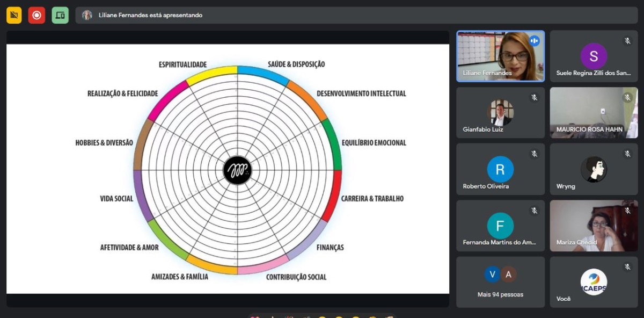
Task: Click the muted mic icon on Mariza Chedid's tile
Action: [627, 211]
